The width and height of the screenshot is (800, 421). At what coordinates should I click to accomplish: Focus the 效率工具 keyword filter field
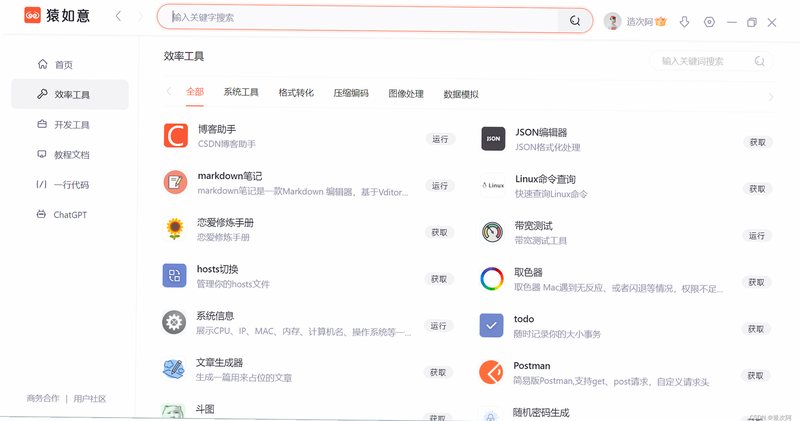click(711, 61)
